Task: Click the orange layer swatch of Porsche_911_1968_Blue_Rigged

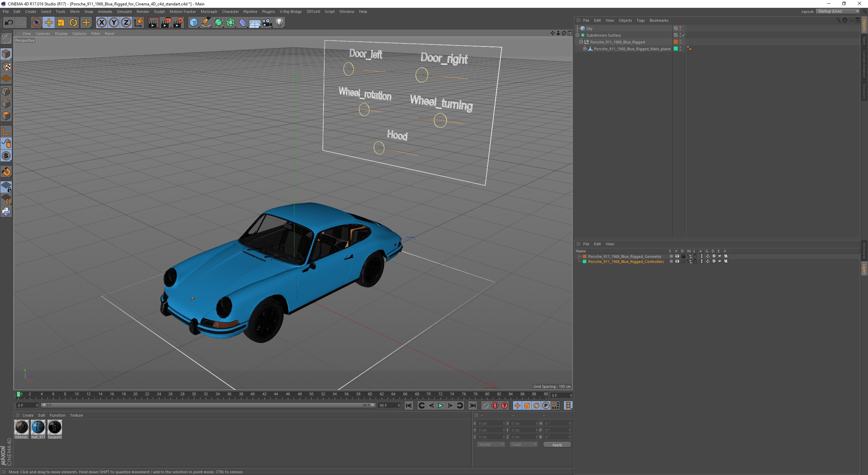Action: point(675,42)
